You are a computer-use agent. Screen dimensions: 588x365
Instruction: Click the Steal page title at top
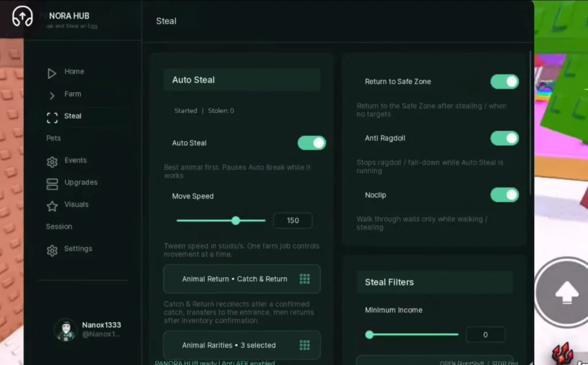pyautogui.click(x=166, y=21)
